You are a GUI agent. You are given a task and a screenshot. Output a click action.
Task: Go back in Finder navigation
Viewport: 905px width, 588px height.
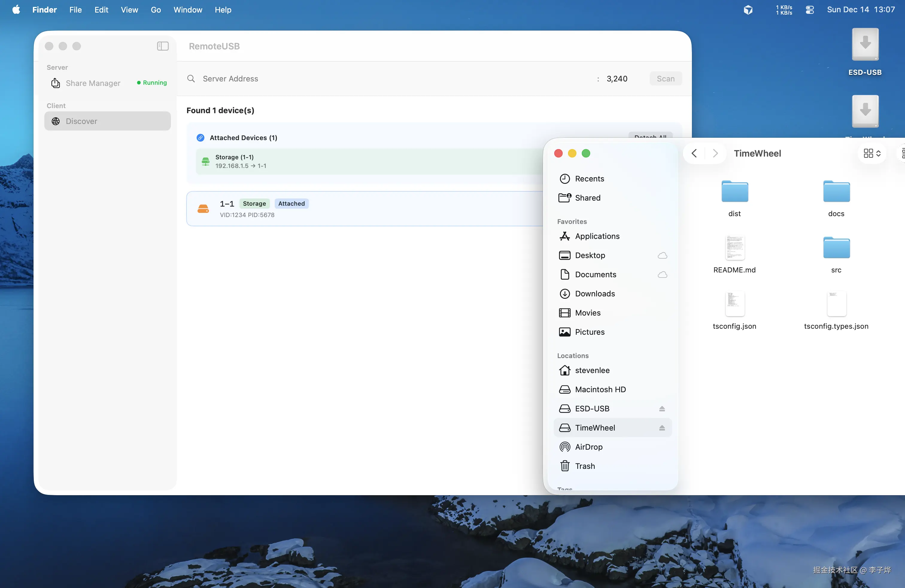694,153
